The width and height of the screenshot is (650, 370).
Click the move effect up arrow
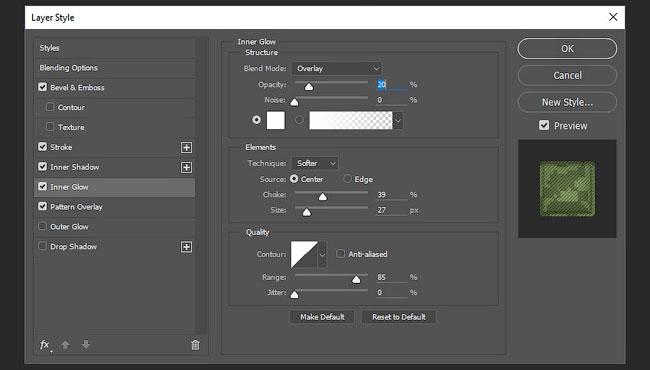click(65, 344)
